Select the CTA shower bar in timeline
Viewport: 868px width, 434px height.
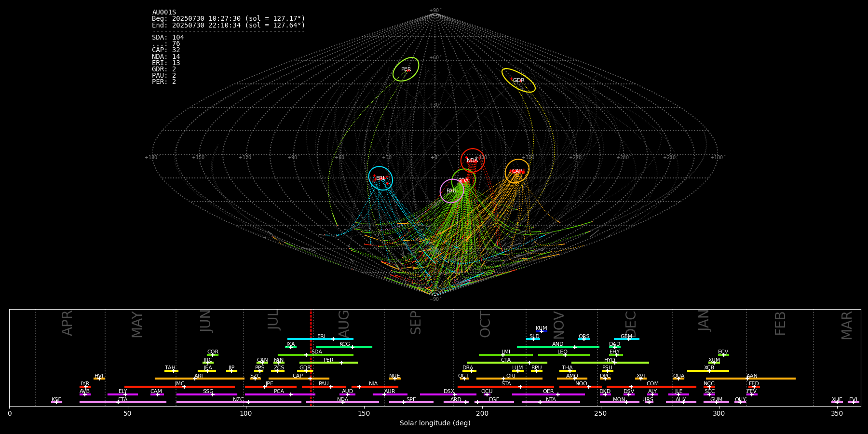tap(507, 363)
